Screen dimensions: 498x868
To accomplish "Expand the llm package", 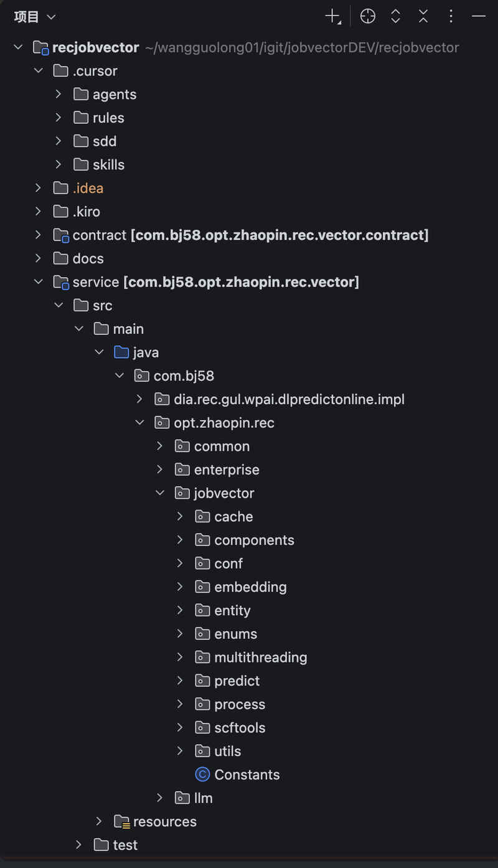I will (x=161, y=798).
